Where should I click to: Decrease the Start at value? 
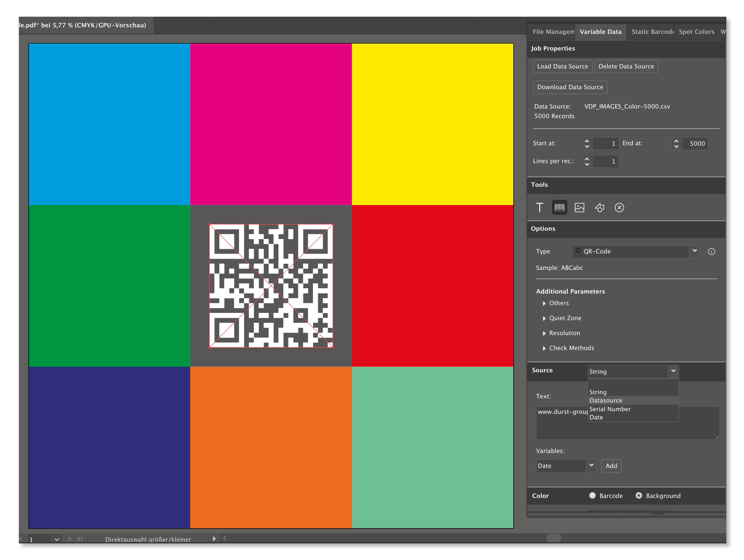click(x=587, y=147)
